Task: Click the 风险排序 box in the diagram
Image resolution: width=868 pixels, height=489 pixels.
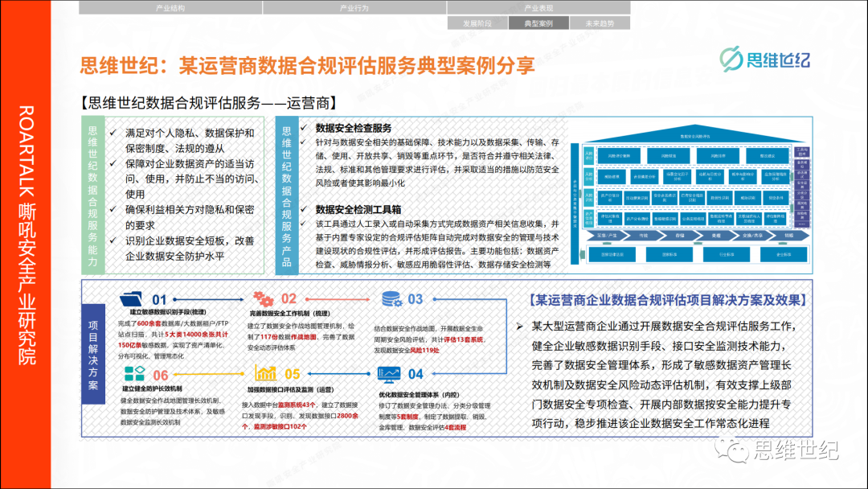Action: tap(718, 156)
